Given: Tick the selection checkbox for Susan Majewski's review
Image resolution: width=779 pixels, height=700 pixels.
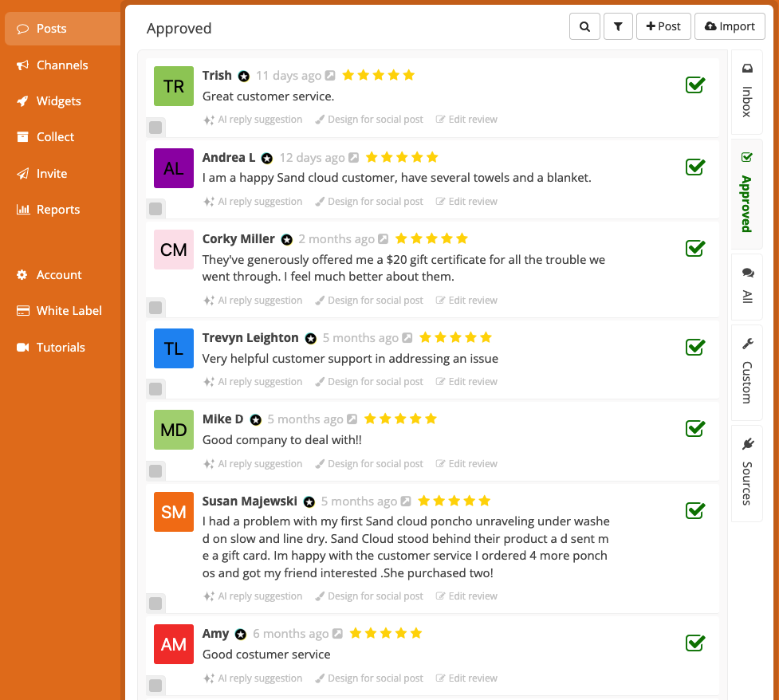Looking at the screenshot, I should [155, 604].
